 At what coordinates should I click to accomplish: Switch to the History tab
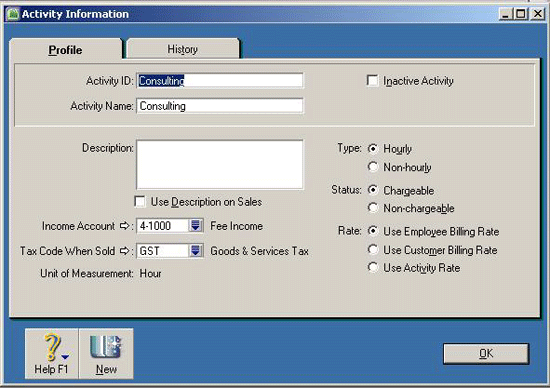[182, 49]
